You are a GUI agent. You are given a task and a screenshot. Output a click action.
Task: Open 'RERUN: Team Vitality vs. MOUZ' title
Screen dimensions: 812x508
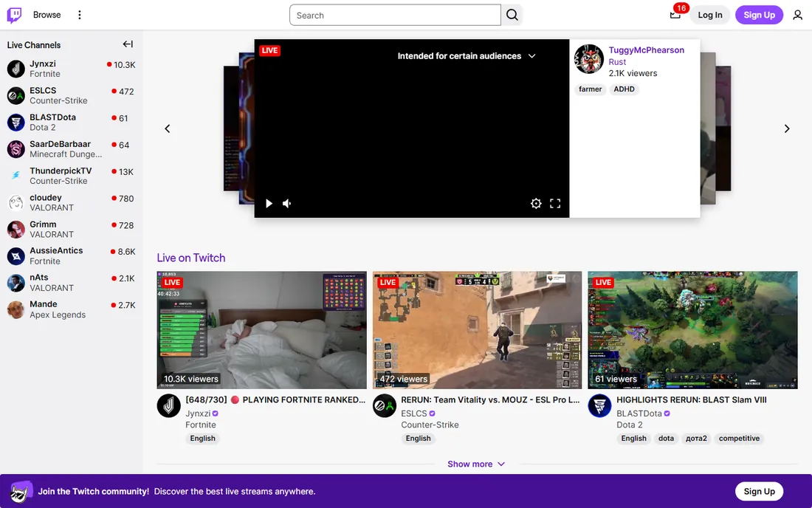tap(490, 399)
